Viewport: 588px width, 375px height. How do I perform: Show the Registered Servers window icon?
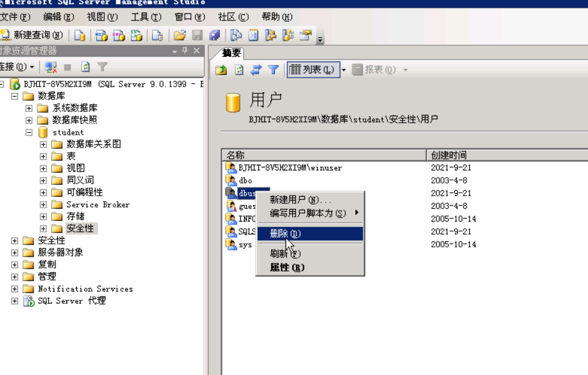click(236, 36)
